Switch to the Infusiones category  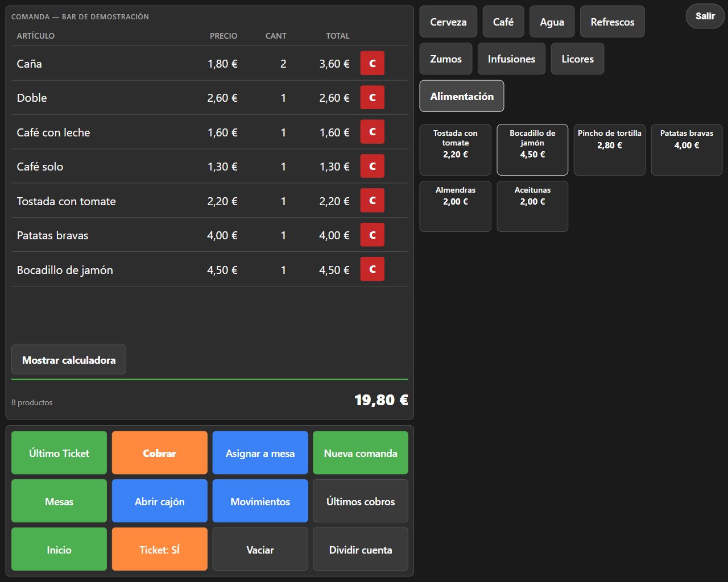coord(511,59)
